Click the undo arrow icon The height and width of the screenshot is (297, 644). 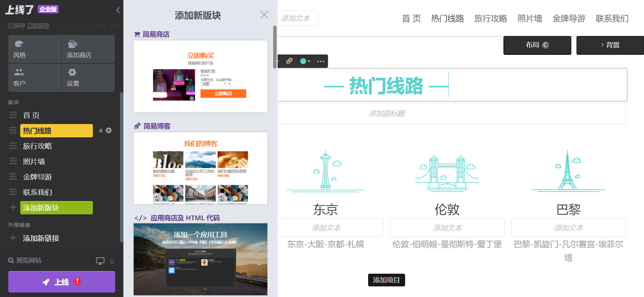pyautogui.click(x=102, y=25)
